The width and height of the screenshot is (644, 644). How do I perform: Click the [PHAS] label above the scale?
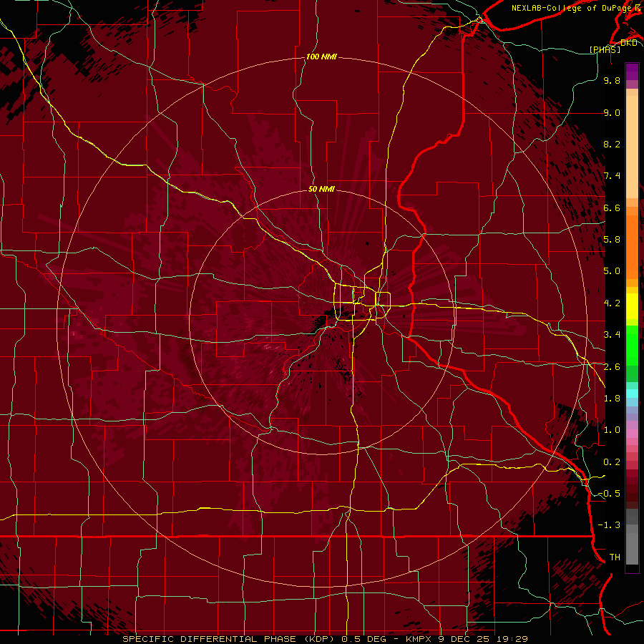pos(605,49)
